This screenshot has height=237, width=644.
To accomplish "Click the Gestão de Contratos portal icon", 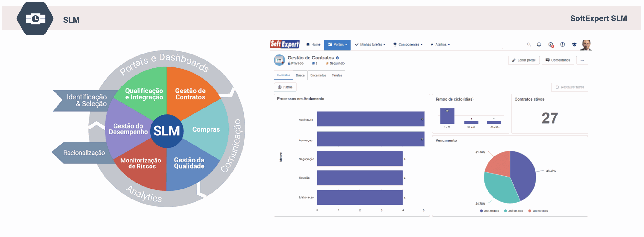I will point(279,60).
